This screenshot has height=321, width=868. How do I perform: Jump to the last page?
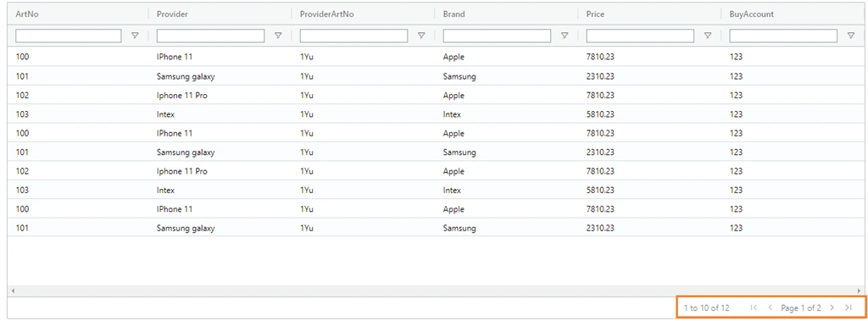848,307
